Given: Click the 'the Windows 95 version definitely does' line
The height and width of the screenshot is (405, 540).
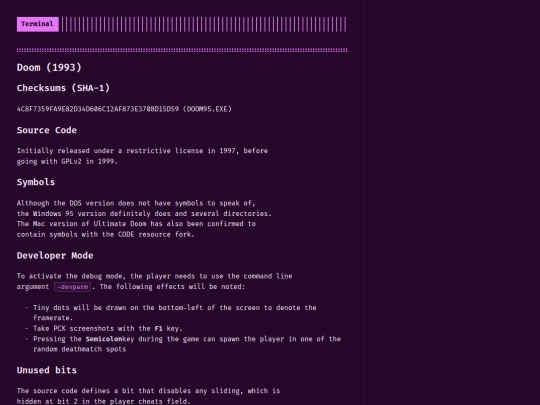Looking at the screenshot, I should [144, 214].
